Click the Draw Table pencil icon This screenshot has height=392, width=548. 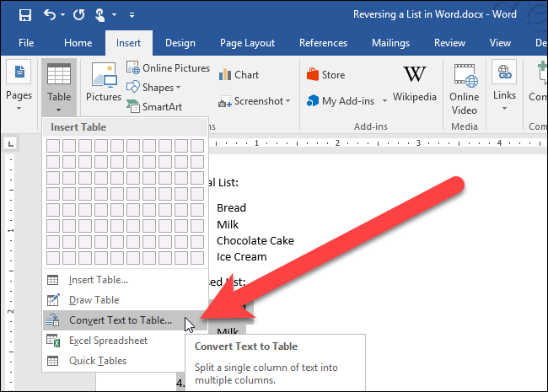click(53, 300)
